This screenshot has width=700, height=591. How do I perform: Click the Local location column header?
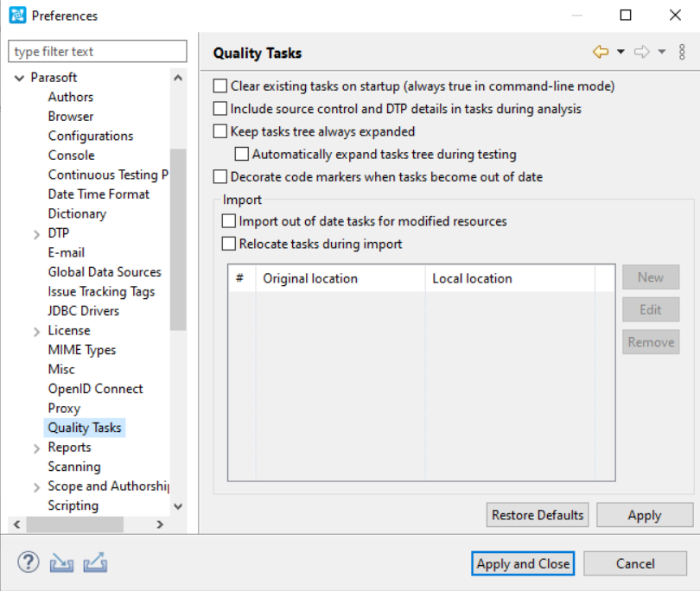[510, 278]
